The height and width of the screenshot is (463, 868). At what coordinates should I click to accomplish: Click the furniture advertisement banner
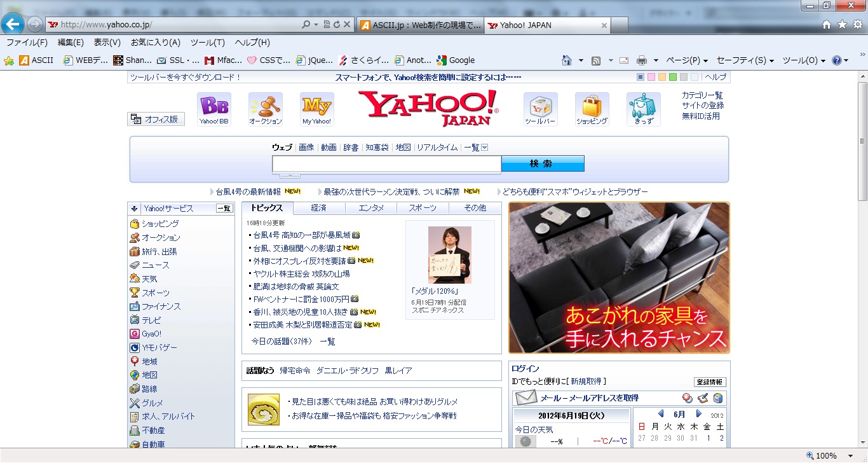tap(619, 278)
